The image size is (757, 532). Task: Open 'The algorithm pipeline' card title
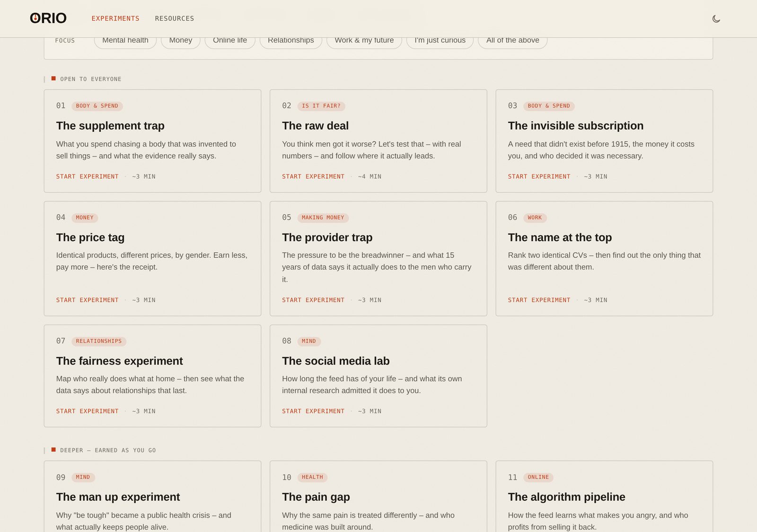pos(567,497)
